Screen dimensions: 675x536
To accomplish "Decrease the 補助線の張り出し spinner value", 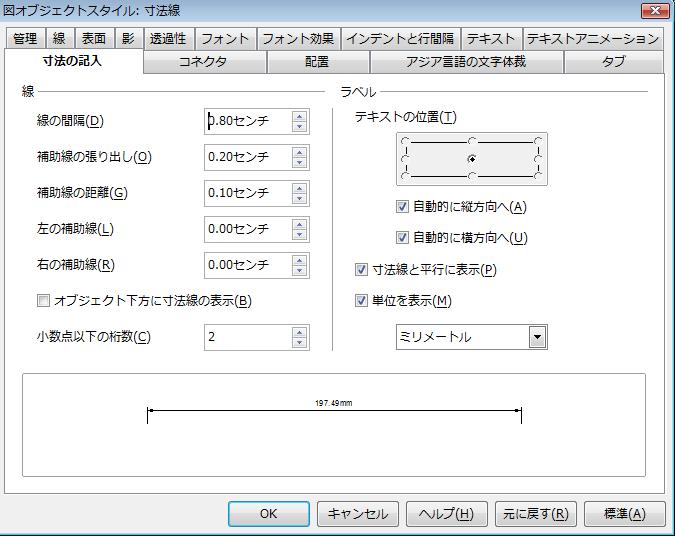I will (299, 163).
